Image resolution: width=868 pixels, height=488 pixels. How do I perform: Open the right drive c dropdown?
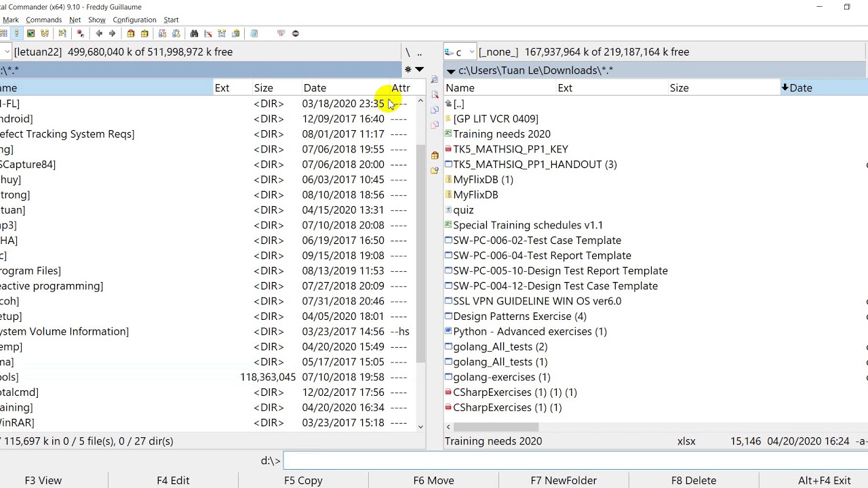(x=460, y=52)
